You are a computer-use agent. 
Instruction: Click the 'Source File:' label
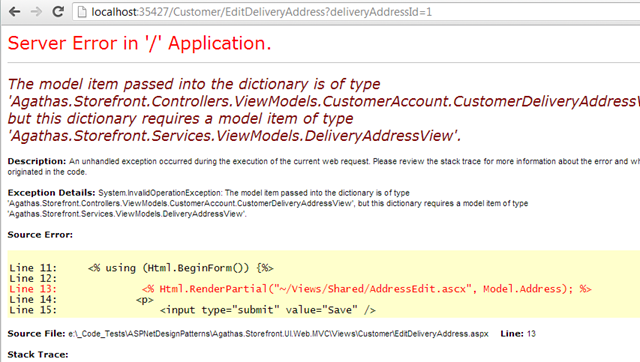pyautogui.click(x=36, y=334)
